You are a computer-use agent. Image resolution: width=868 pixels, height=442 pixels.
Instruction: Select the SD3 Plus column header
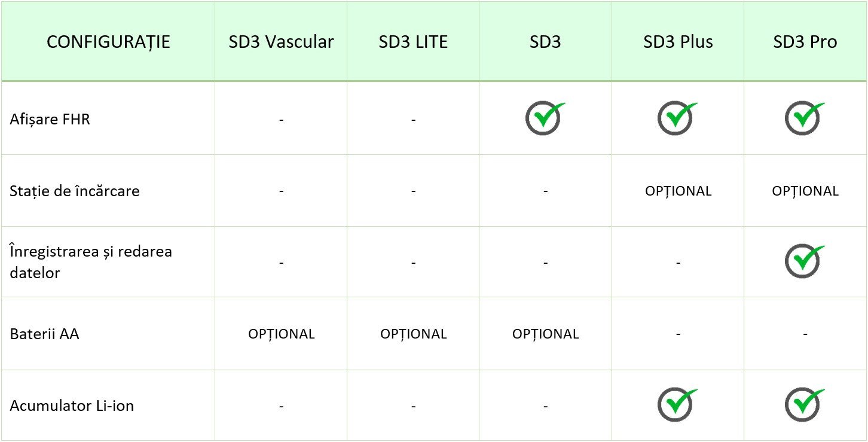[x=678, y=42]
